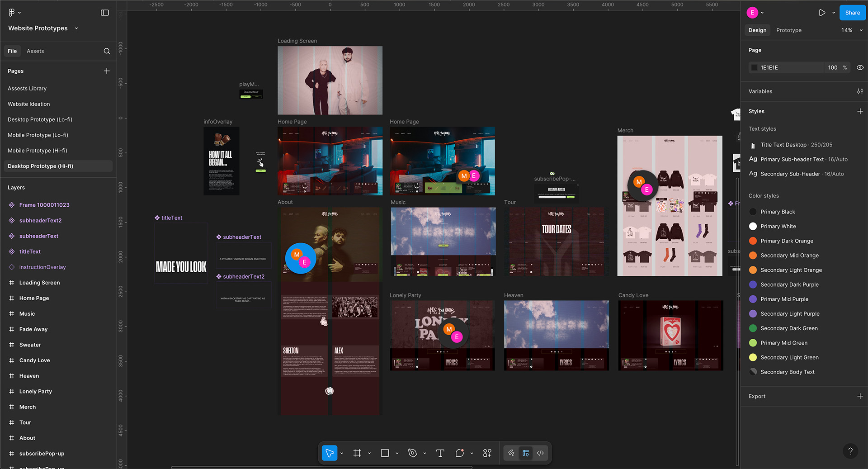This screenshot has width=868, height=469.
Task: Toggle Dev Mode code view
Action: tap(540, 453)
